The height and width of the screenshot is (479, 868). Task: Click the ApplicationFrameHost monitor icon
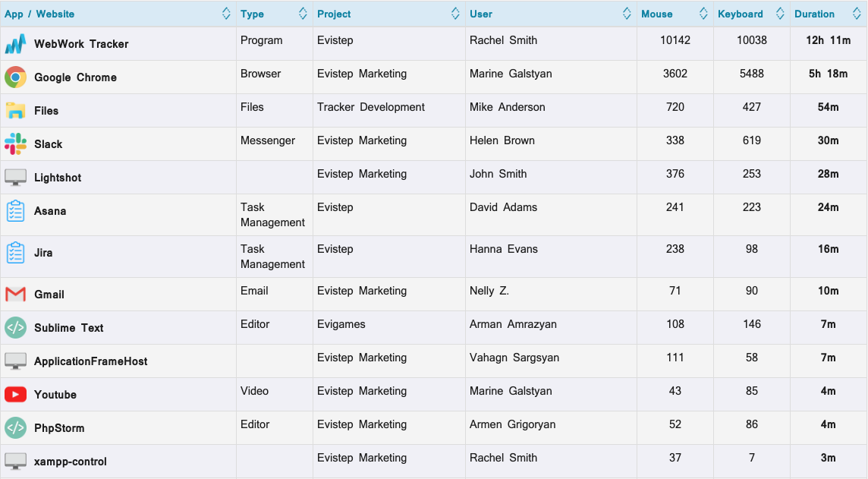coord(15,361)
